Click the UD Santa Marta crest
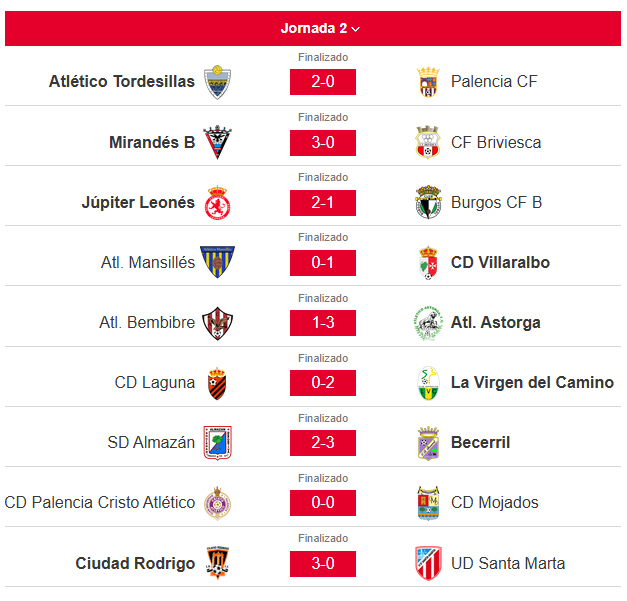627x601 pixels. click(x=428, y=563)
